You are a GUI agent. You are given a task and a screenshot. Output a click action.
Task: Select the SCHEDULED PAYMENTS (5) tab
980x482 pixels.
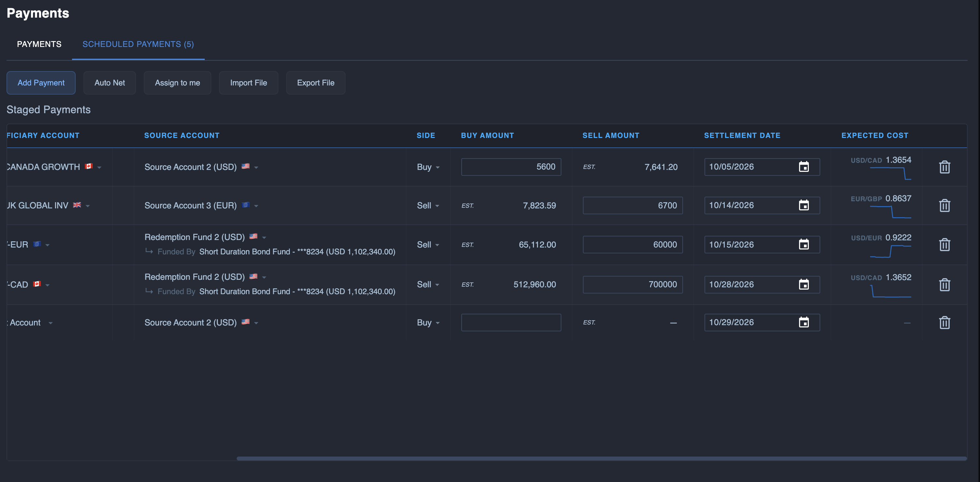138,44
